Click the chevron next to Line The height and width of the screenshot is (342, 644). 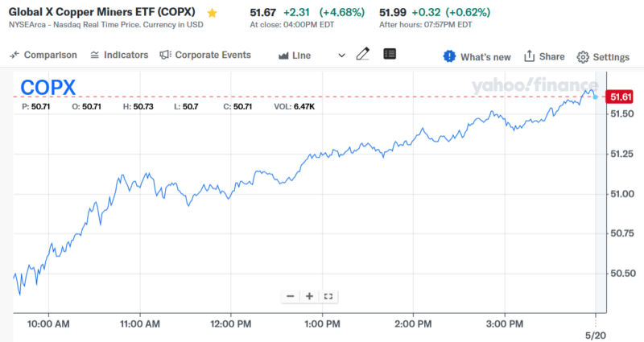[x=341, y=56]
